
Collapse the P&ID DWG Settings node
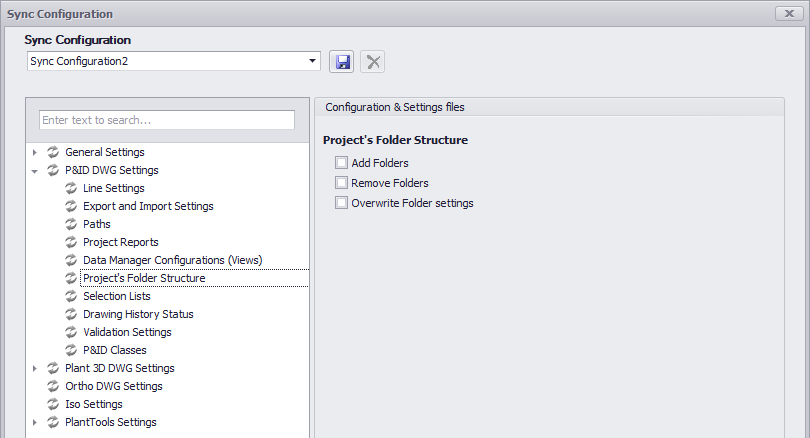(35, 171)
